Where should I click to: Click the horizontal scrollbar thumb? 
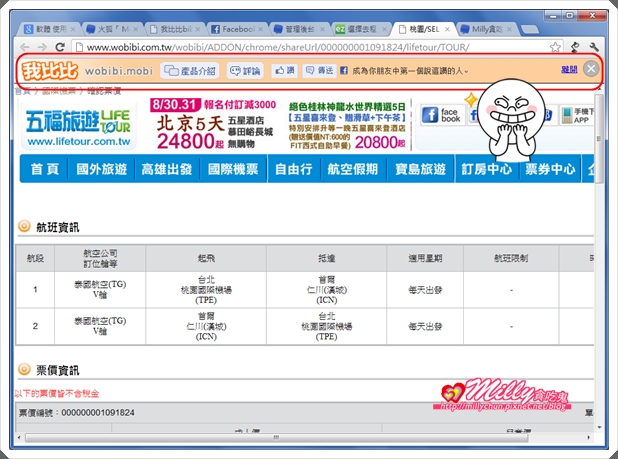tap(276, 437)
